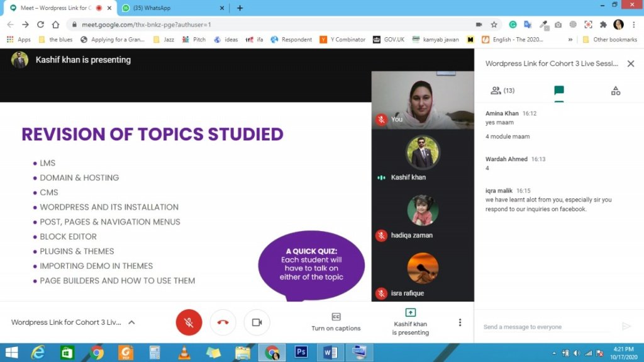Open the 'ideas' bookmark
Image resolution: width=644 pixels, height=362 pixels.
[x=226, y=40]
